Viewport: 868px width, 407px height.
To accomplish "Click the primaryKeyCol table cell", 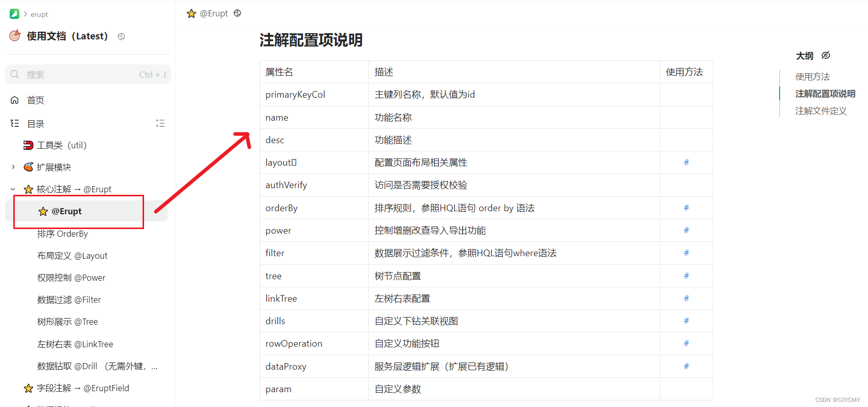I will 314,95.
